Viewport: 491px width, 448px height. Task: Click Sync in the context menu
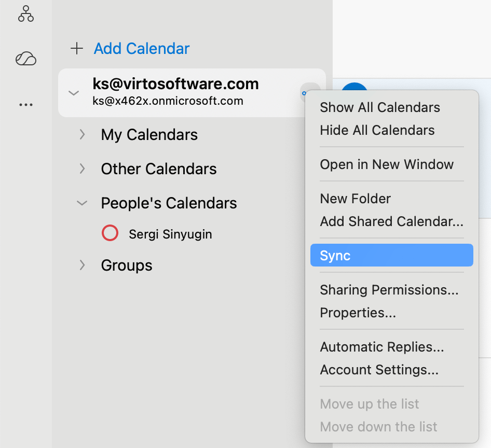click(x=392, y=255)
